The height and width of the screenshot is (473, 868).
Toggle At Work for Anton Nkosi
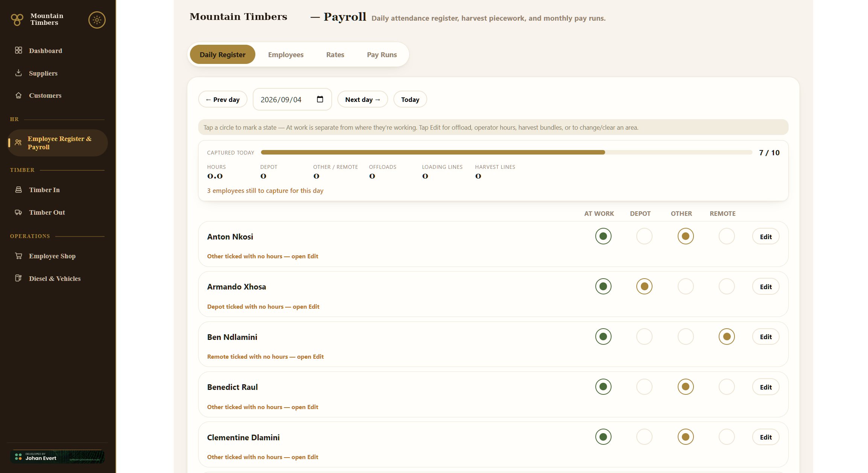[x=603, y=236]
